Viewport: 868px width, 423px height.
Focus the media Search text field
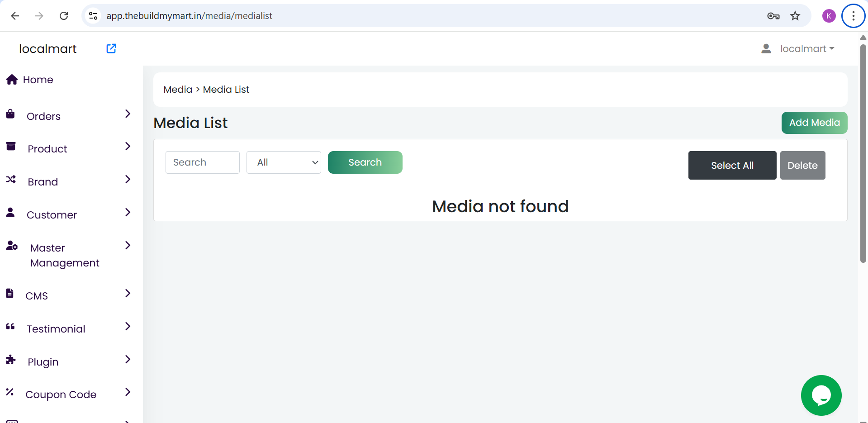[202, 162]
